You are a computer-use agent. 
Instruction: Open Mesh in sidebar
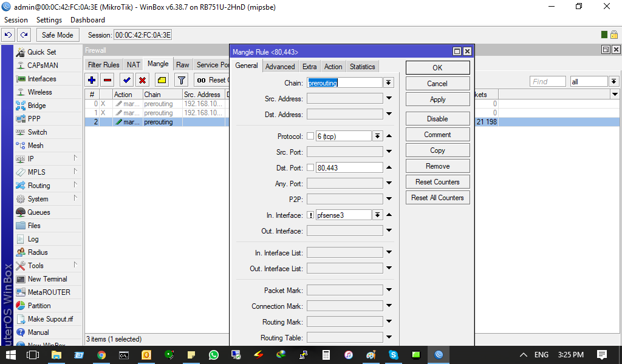pos(47,146)
